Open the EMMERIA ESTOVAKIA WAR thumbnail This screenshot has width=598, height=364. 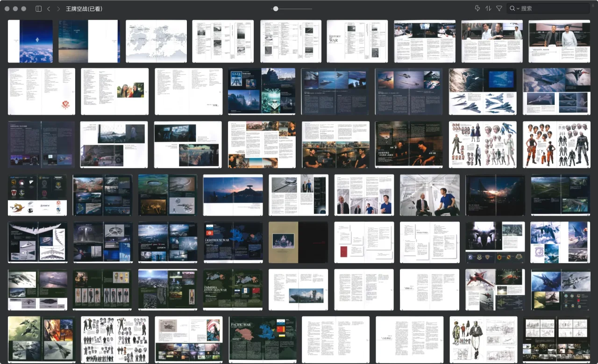(233, 289)
